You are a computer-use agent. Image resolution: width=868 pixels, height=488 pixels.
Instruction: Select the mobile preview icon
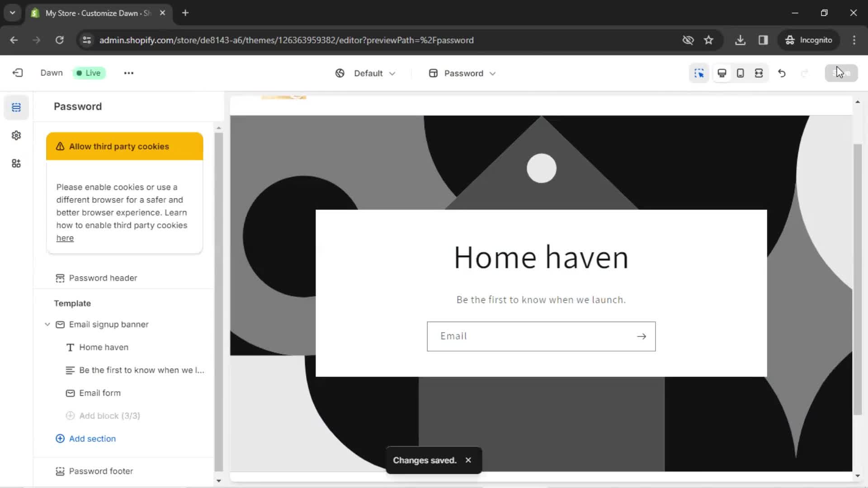(741, 73)
